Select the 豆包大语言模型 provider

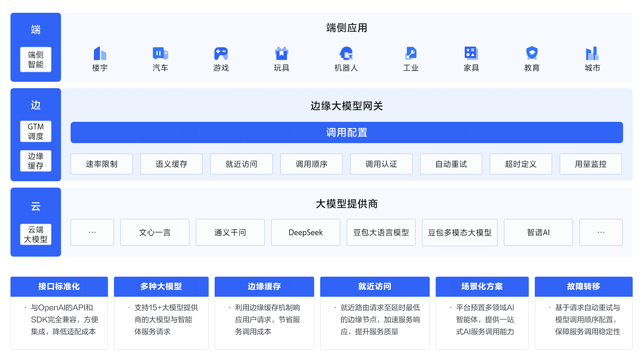pos(381,232)
